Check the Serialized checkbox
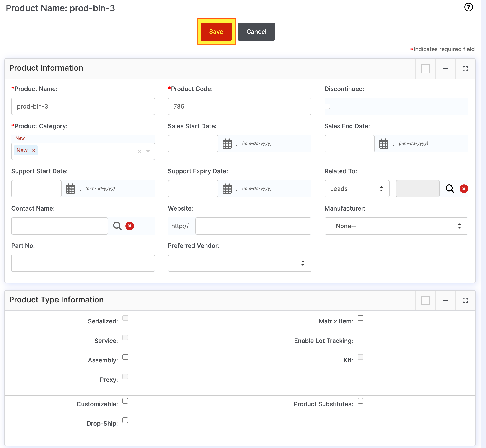This screenshot has height=448, width=486. [125, 318]
